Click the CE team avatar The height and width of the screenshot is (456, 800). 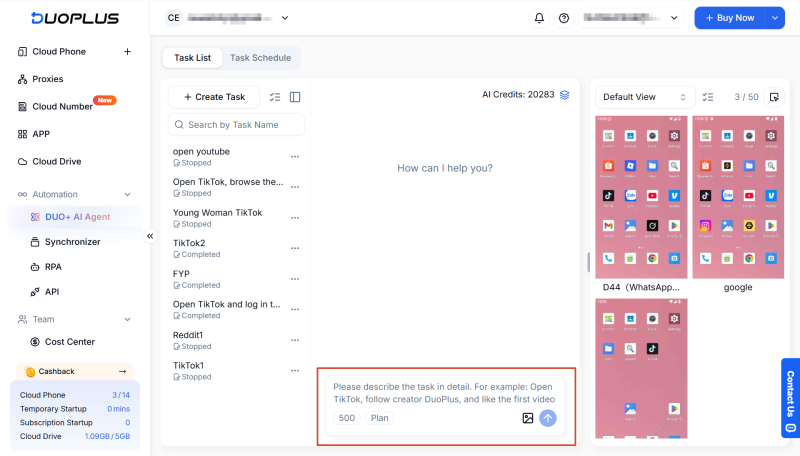click(173, 18)
